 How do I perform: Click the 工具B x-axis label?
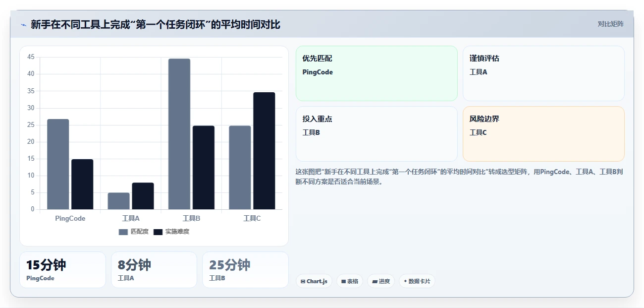coord(191,218)
